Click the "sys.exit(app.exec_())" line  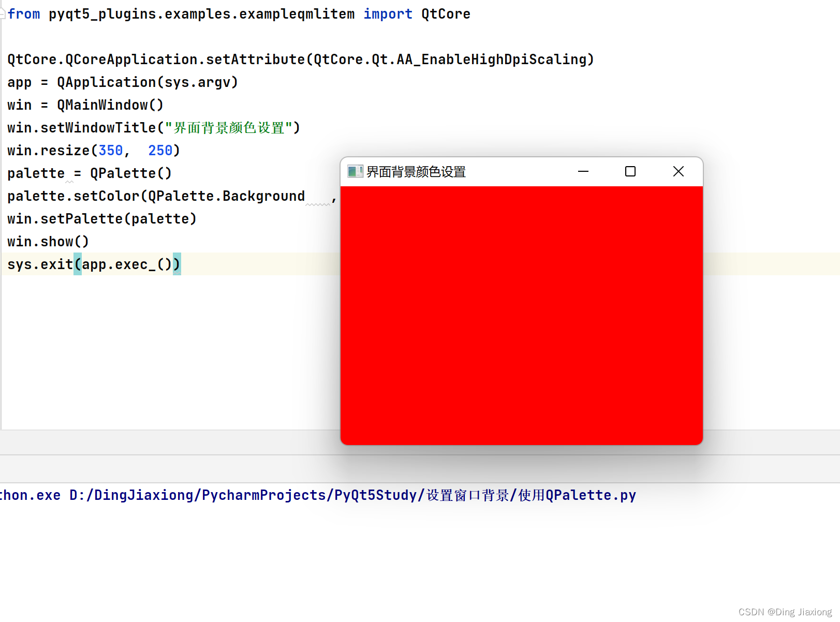pyautogui.click(x=94, y=264)
